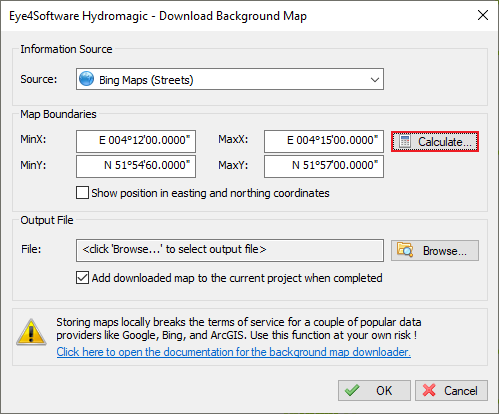
Task: Click the globe icon in Source combo box
Action: click(x=86, y=79)
